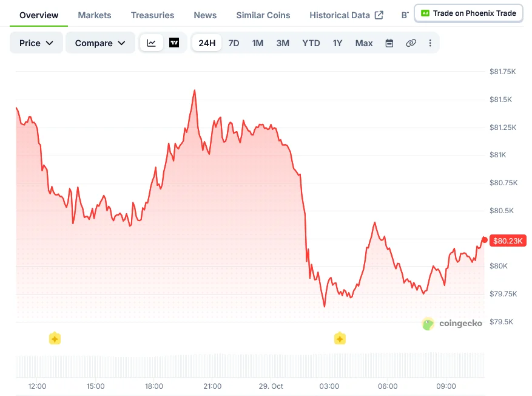Click the $79.5K axis label
The height and width of the screenshot is (396, 532).
click(501, 322)
